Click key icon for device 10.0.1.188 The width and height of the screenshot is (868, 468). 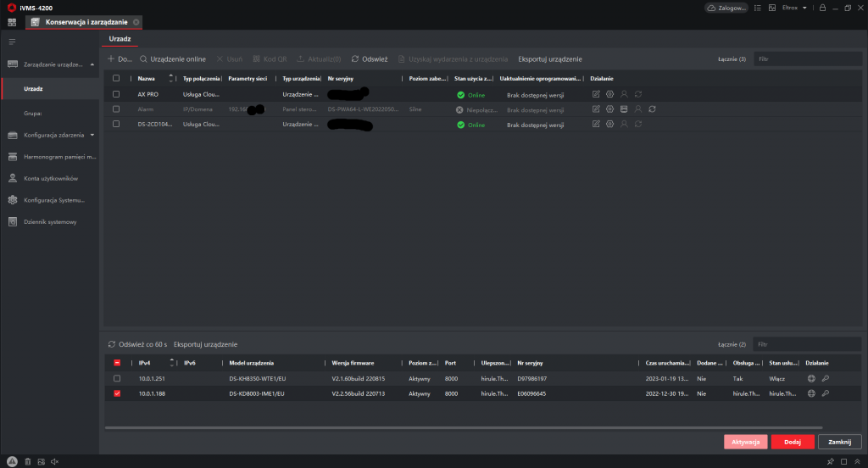pos(825,393)
